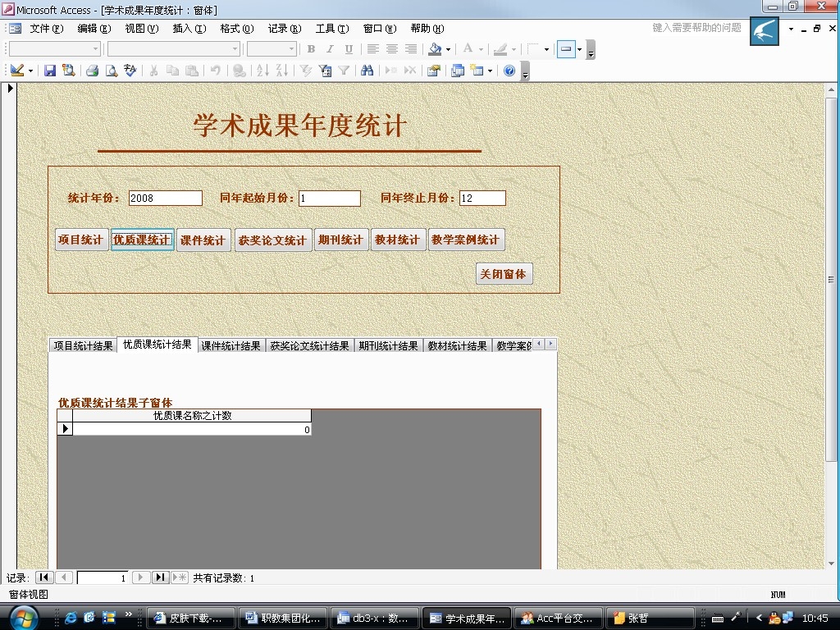Image resolution: width=840 pixels, height=630 pixels.
Task: Set Align Right formatting
Action: pyautogui.click(x=411, y=48)
